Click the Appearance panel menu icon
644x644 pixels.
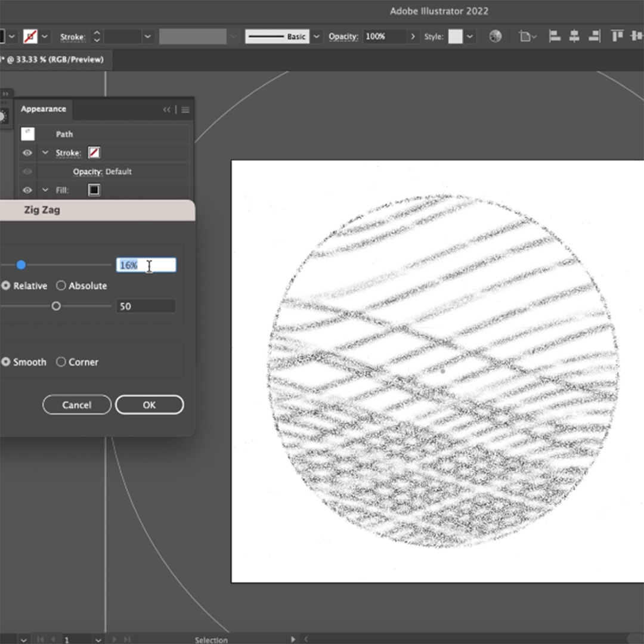pos(185,110)
